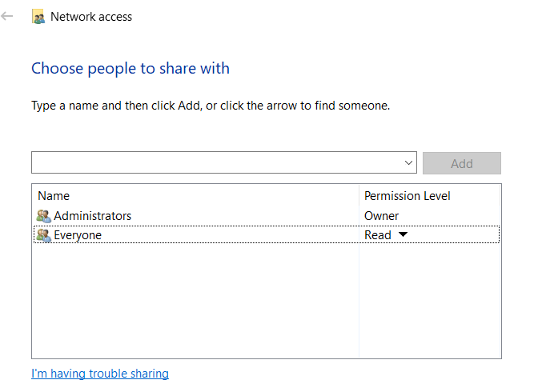Image resolution: width=538 pixels, height=392 pixels.
Task: Select the Everyone row name
Action: [78, 235]
